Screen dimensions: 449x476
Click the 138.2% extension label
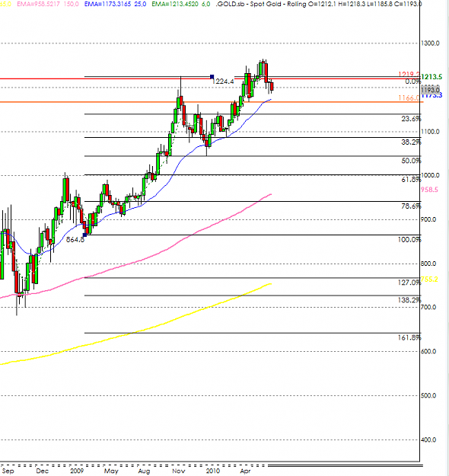(x=409, y=300)
